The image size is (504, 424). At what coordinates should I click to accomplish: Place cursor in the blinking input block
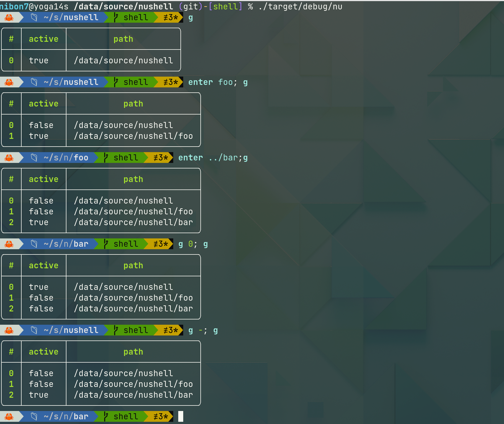pyautogui.click(x=181, y=416)
